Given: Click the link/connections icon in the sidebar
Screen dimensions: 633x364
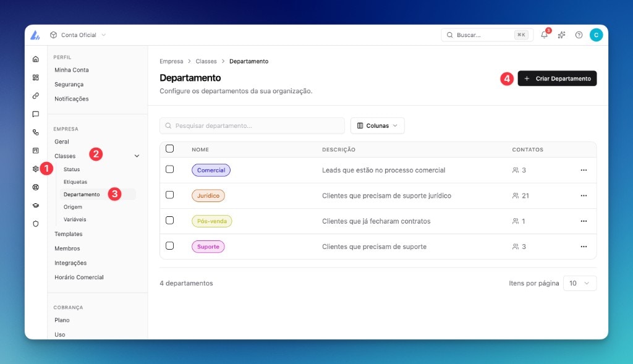Looking at the screenshot, I should click(35, 95).
